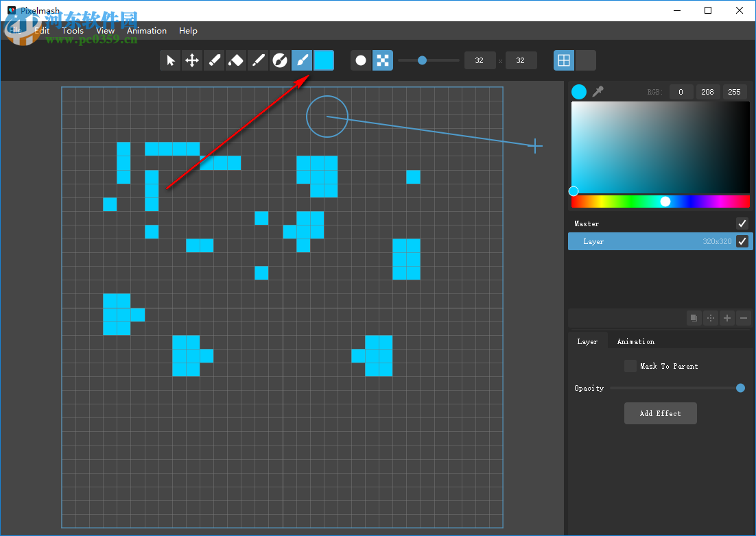Open the Tools menu
Screen dimensions: 756x536
pos(72,31)
